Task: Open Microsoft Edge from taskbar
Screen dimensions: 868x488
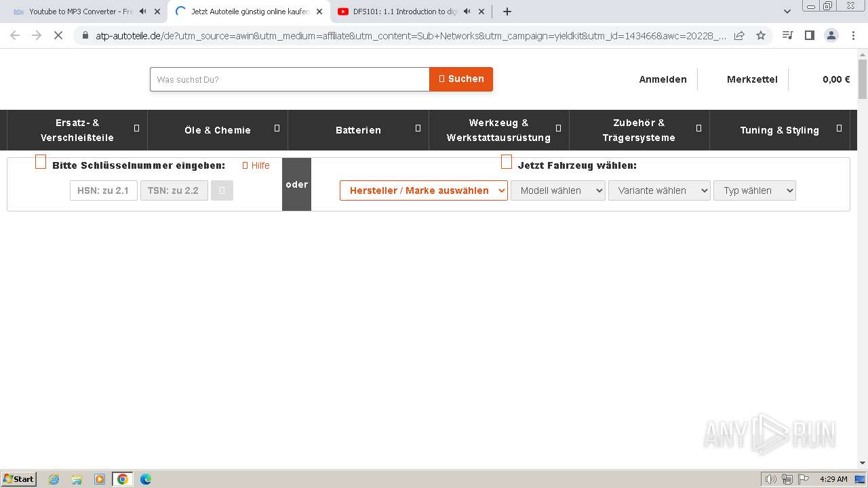Action: pos(146,479)
